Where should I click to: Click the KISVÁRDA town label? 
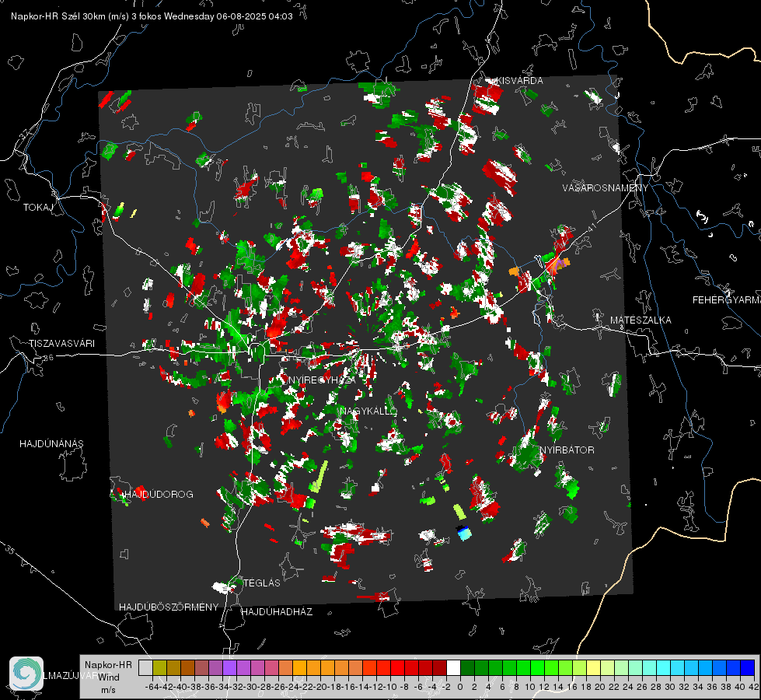(x=520, y=81)
